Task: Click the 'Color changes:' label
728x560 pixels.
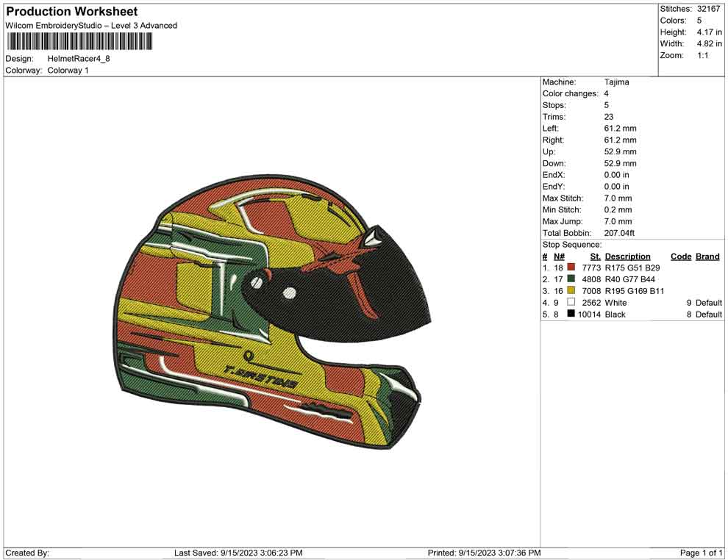Action: (571, 94)
